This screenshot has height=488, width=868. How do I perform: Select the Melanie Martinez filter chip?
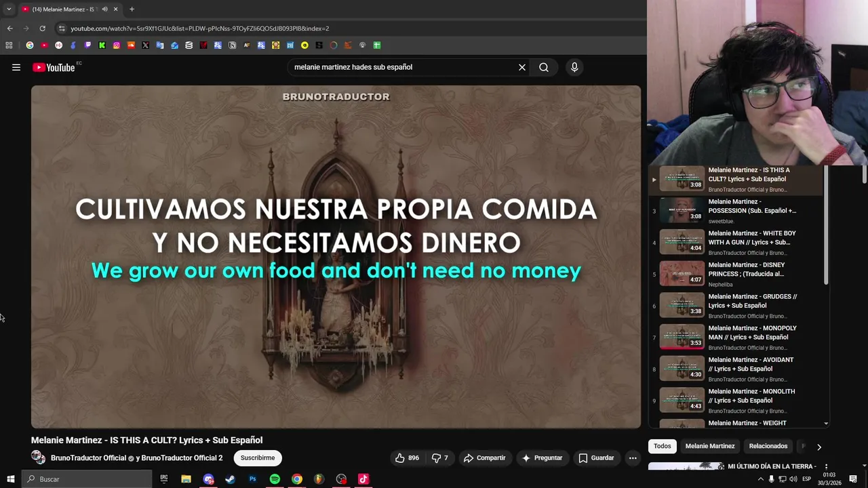pos(710,446)
